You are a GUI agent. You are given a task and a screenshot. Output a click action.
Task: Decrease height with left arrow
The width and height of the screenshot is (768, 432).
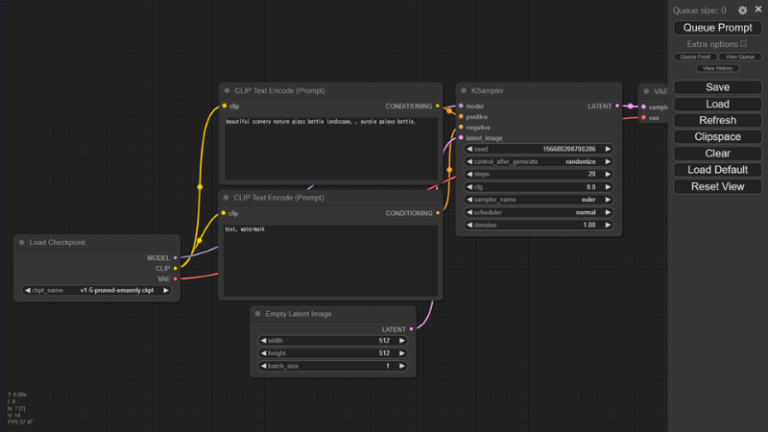[x=264, y=353]
